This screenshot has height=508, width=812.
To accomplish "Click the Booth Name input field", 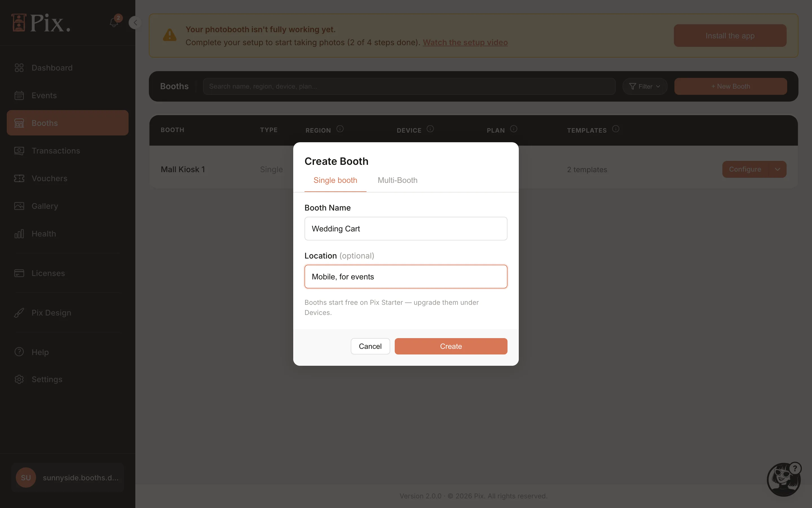I will point(406,229).
